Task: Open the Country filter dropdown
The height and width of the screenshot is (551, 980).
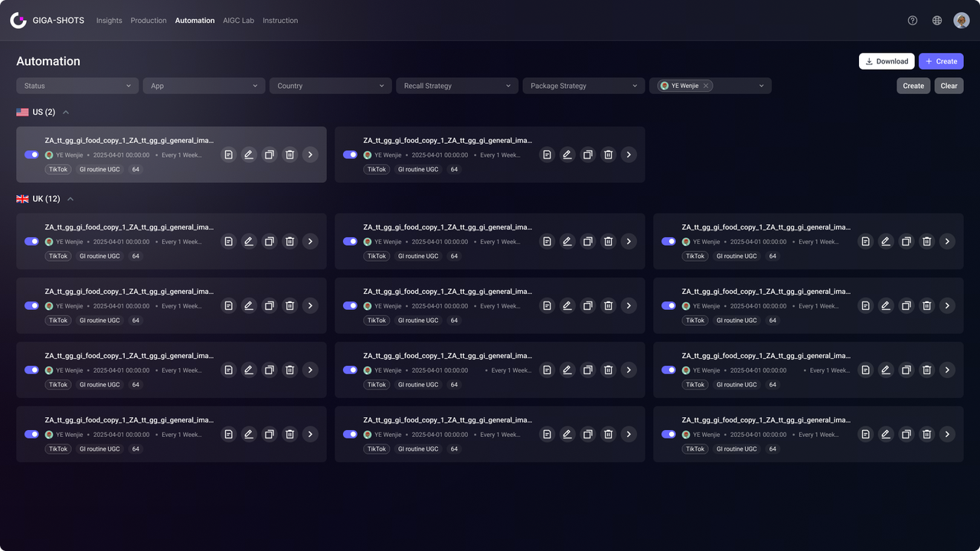Action: [x=331, y=86]
